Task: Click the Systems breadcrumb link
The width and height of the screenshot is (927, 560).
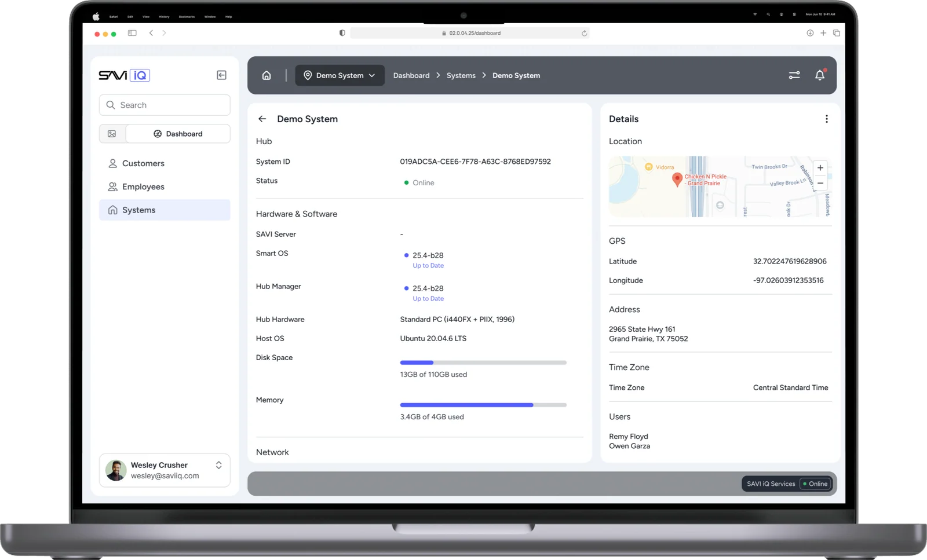Action: (x=461, y=75)
